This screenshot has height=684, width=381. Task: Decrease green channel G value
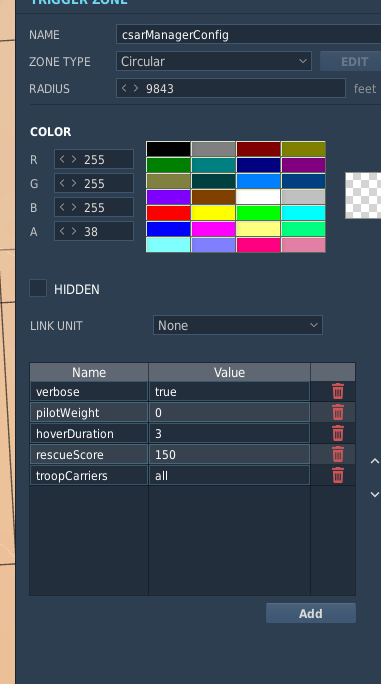[x=62, y=183]
